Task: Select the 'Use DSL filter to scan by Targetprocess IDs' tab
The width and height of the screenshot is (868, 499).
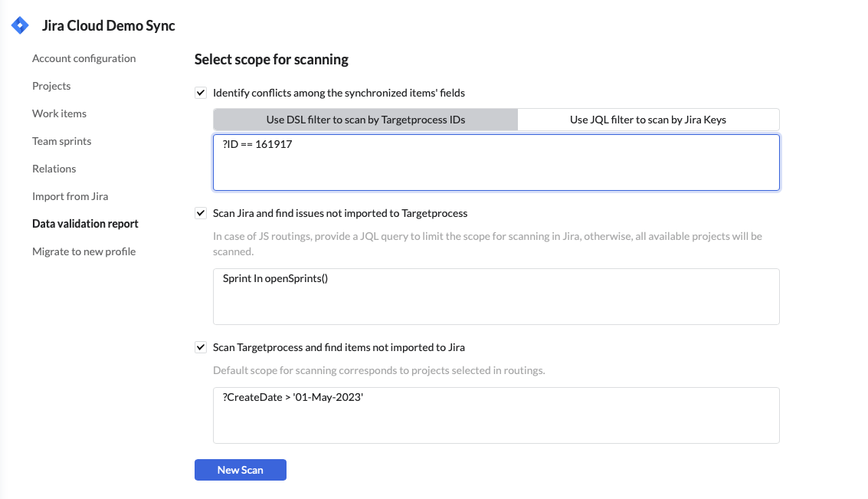Action: click(365, 120)
